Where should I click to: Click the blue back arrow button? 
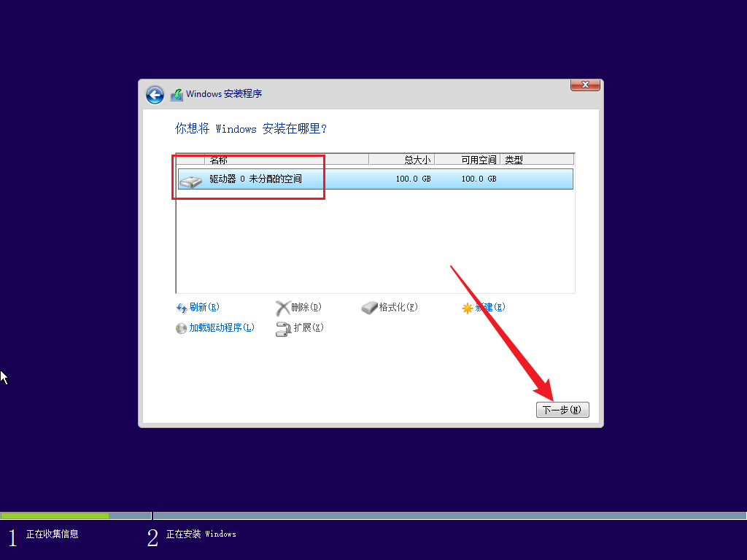coord(155,95)
